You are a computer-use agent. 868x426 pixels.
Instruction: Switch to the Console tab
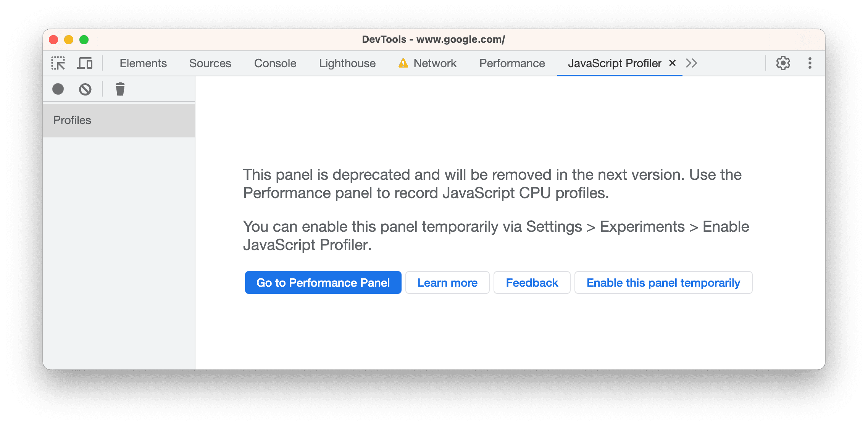274,63
